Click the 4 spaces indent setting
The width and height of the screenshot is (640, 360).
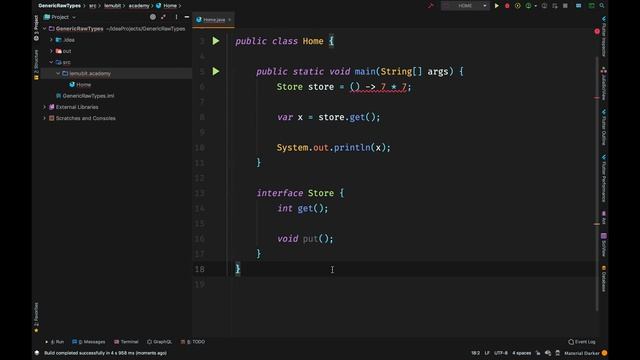tap(522, 353)
